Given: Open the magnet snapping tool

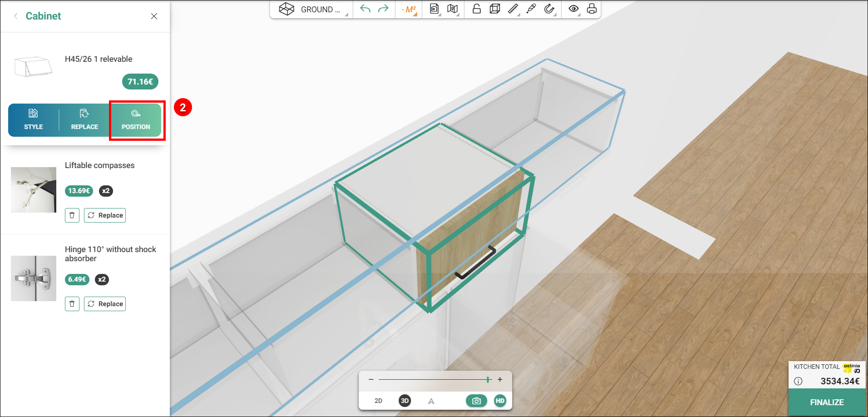Looking at the screenshot, I should [x=549, y=9].
